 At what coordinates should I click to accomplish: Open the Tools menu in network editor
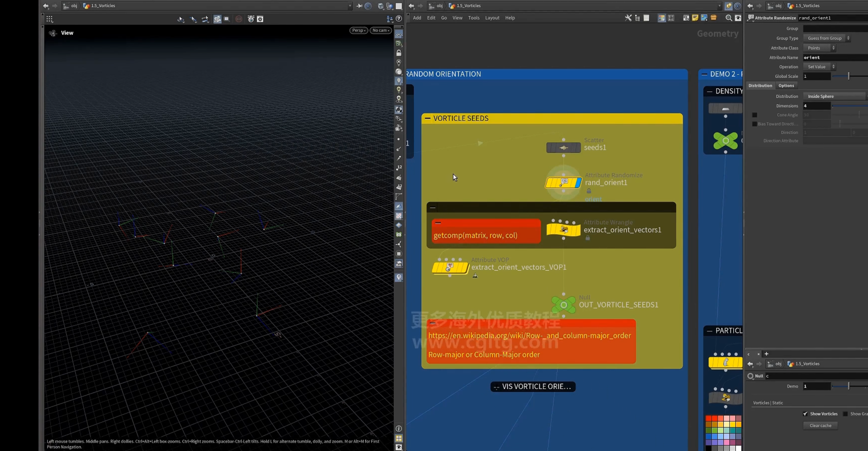coord(473,18)
